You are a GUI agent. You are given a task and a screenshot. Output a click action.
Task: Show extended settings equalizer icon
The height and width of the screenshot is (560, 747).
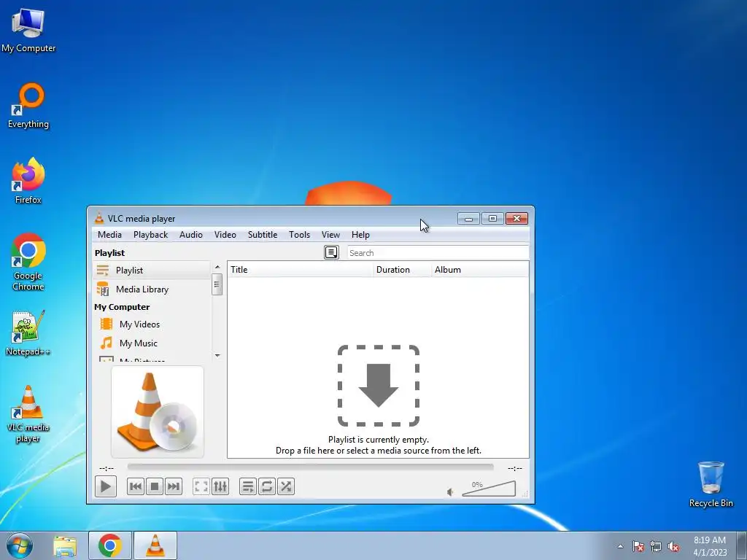tap(220, 486)
